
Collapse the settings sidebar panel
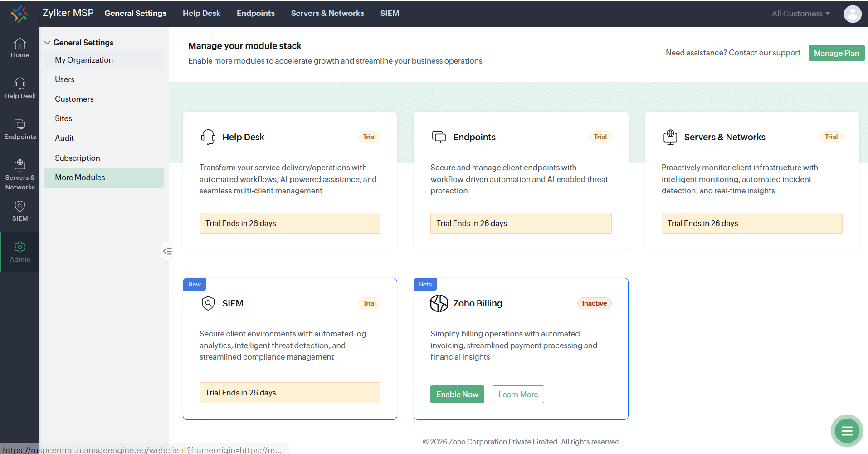coord(167,251)
